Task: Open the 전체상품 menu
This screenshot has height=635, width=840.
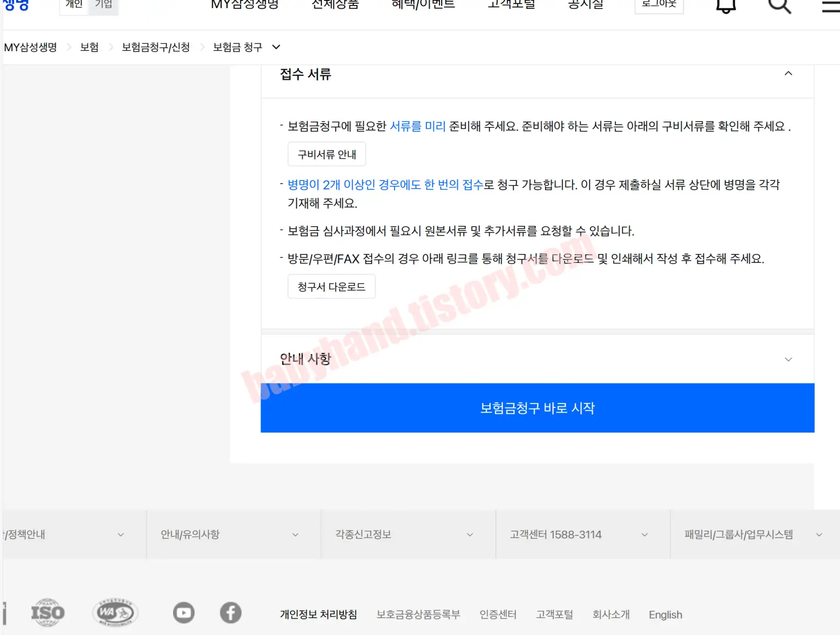Action: coord(335,5)
